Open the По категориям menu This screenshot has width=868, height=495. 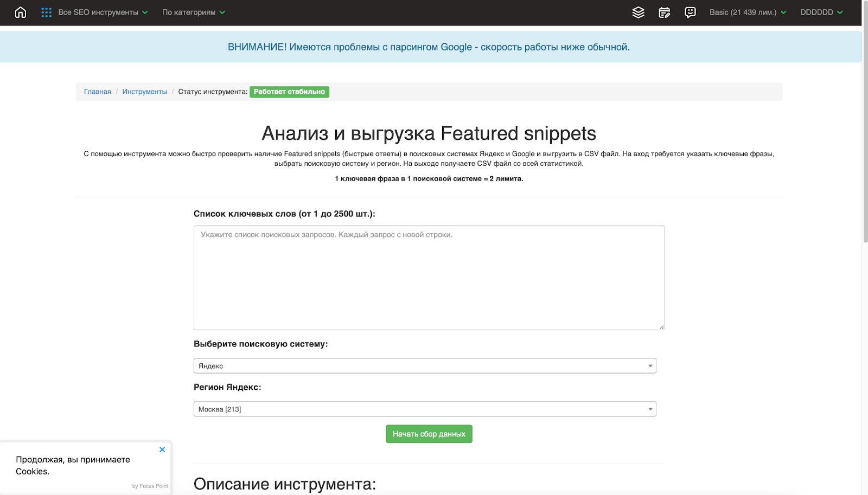click(x=188, y=12)
